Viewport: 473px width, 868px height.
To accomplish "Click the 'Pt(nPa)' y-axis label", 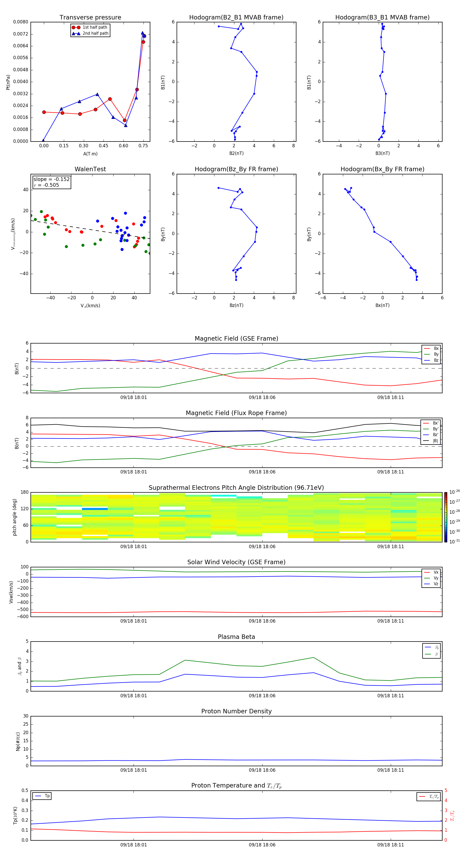I will (x=8, y=82).
